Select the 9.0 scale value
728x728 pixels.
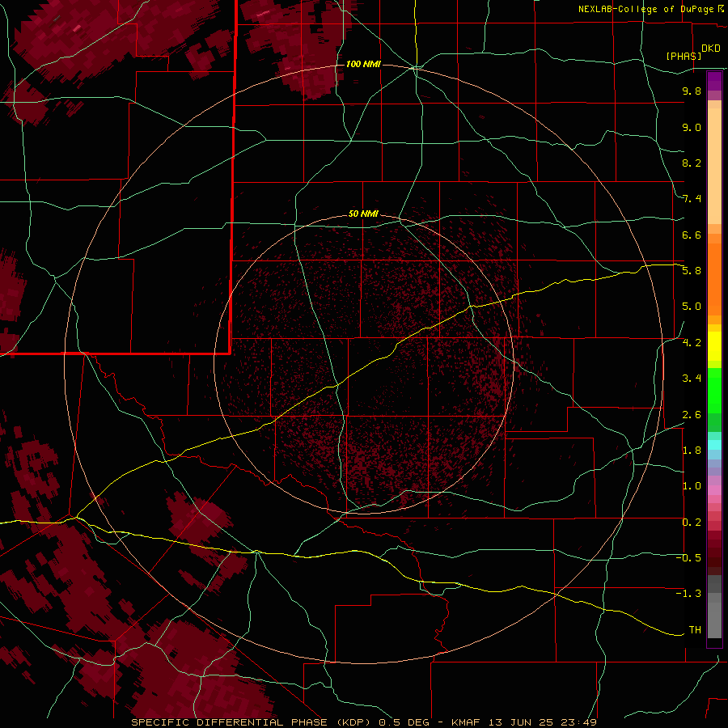(x=692, y=127)
